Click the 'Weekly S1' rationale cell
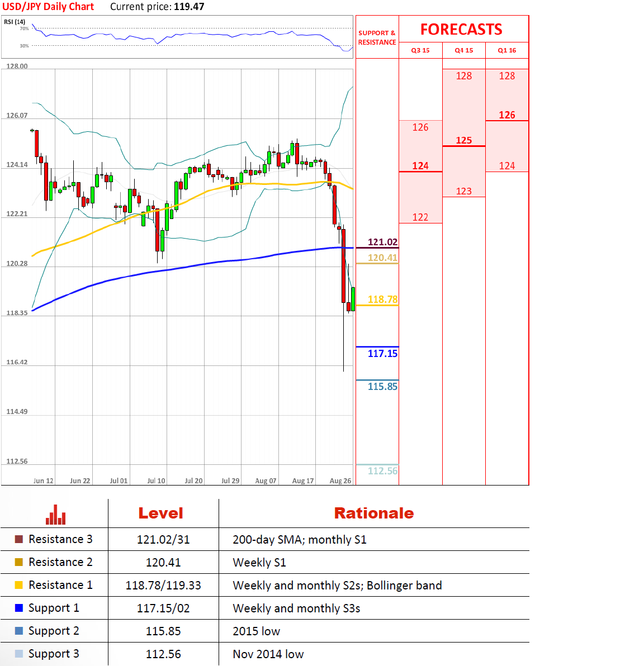The image size is (644, 666). (259, 563)
